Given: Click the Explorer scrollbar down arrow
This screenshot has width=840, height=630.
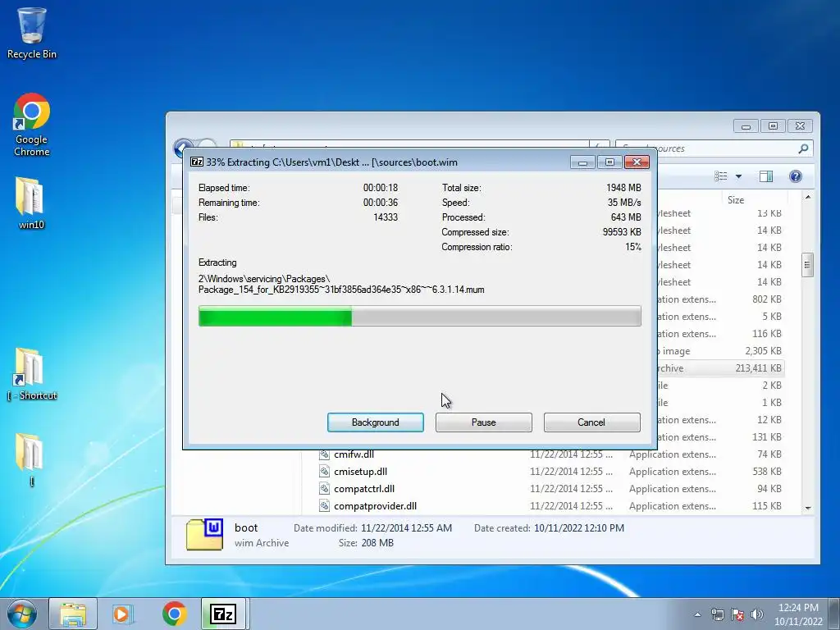Looking at the screenshot, I should click(x=808, y=508).
